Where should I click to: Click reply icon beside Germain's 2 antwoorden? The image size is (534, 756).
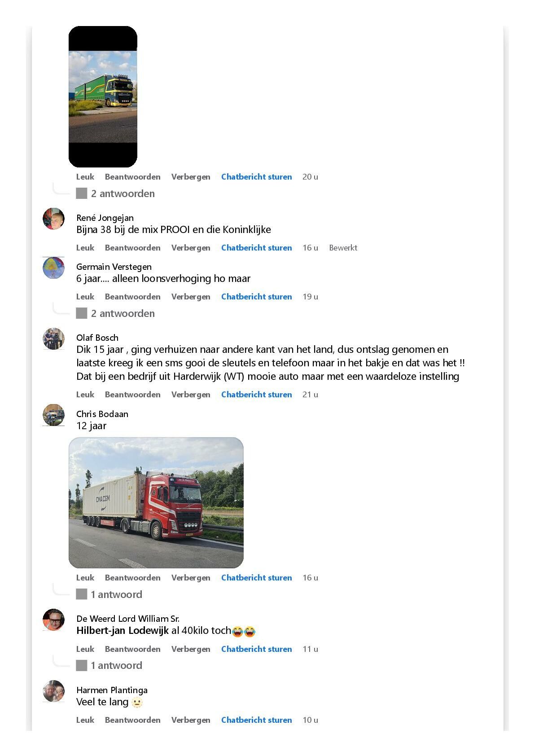(81, 313)
